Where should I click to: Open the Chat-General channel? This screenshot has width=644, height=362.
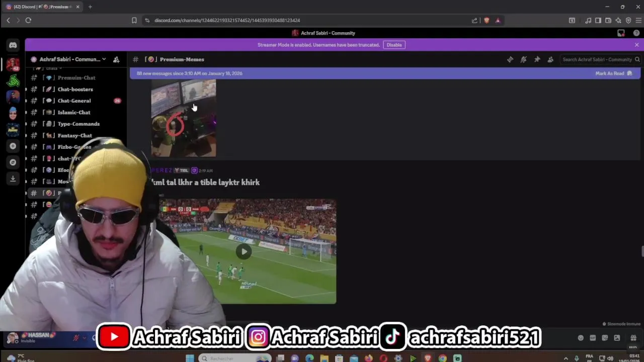point(74,101)
